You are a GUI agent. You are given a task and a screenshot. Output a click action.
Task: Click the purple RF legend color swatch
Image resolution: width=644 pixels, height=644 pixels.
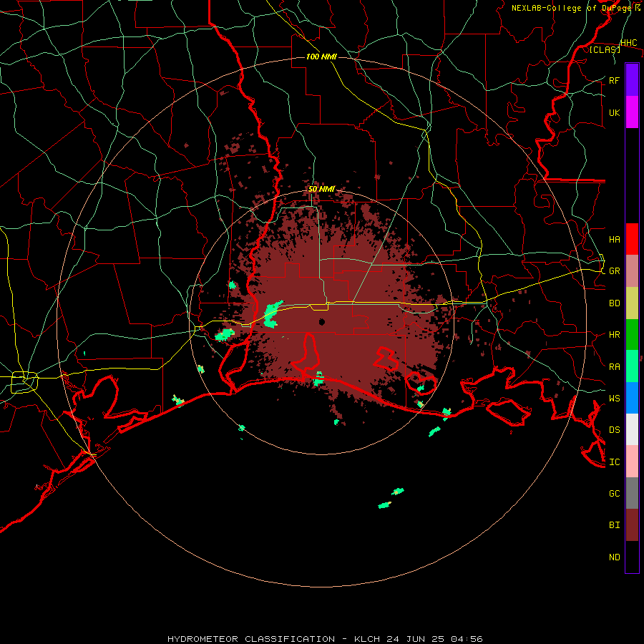(632, 80)
